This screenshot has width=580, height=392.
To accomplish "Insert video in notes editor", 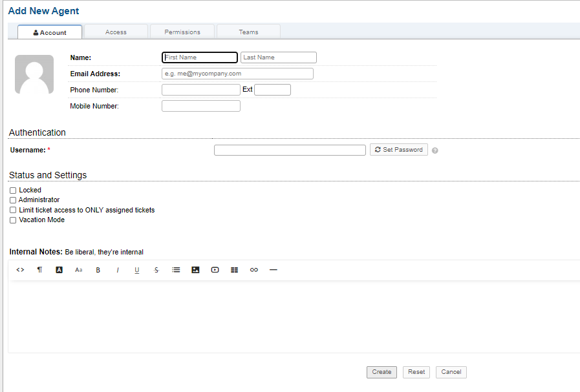I will pos(215,270).
